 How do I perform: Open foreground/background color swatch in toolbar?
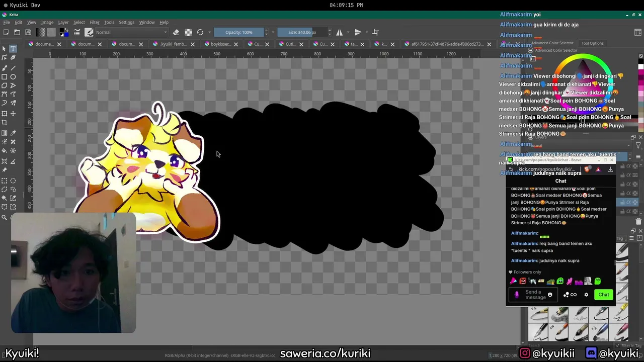[64, 32]
